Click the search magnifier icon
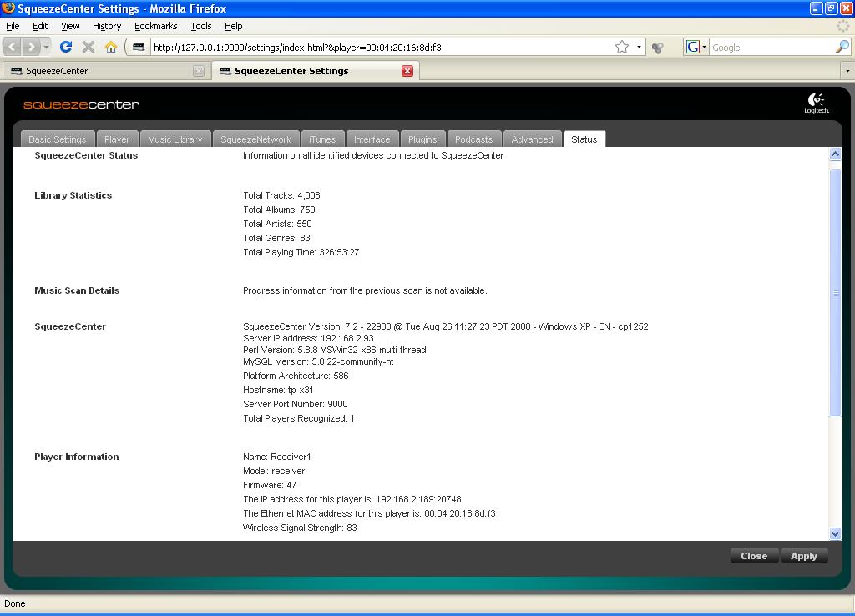Viewport: 855px width, 616px height. (x=842, y=48)
